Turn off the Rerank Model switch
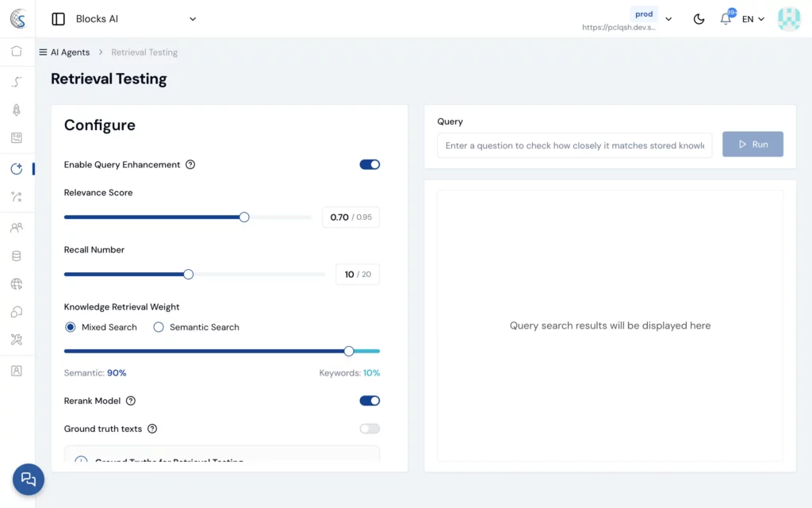Viewport: 812px width, 508px height. (x=370, y=401)
